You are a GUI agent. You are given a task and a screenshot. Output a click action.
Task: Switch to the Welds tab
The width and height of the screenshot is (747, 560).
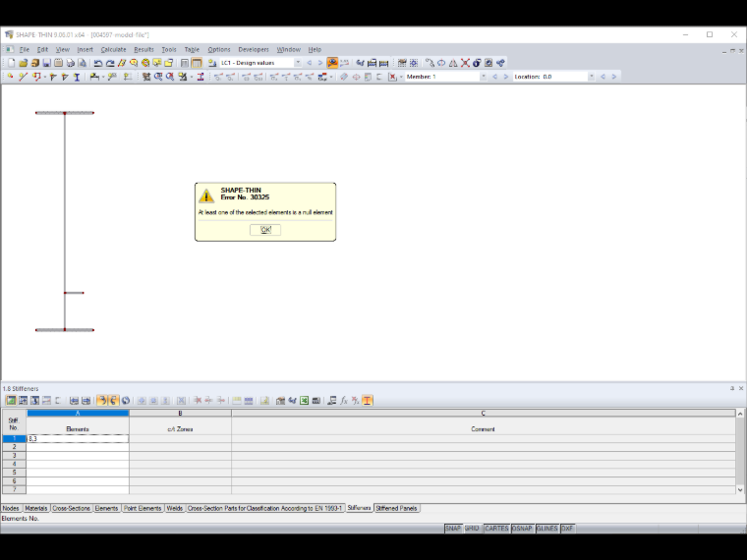[x=175, y=508]
